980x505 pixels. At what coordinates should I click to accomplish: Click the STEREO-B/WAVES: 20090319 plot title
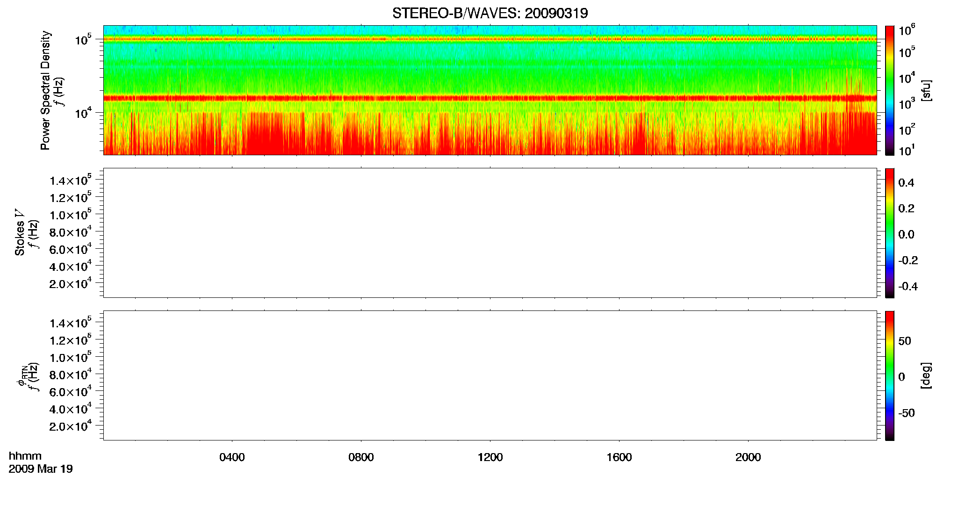tap(490, 13)
